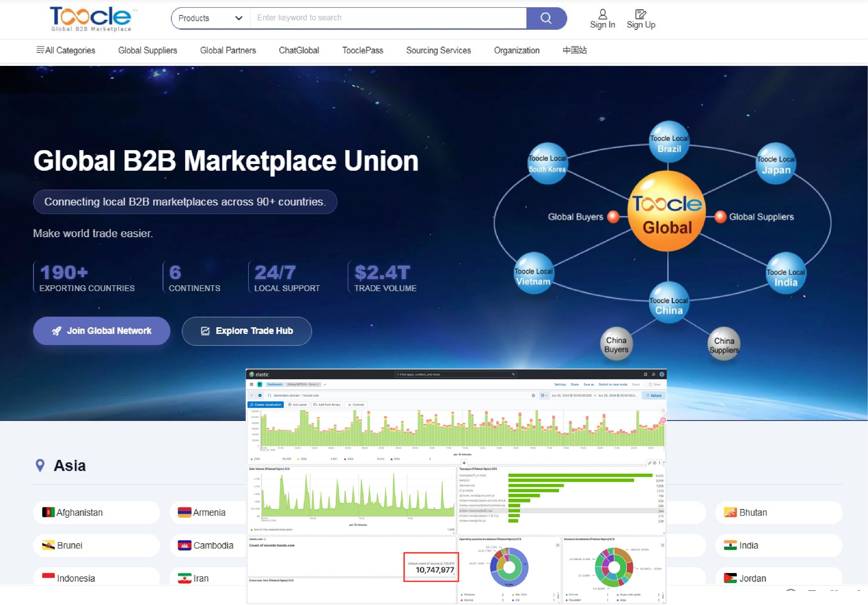Open the calendar date quick-menu dropdown

click(544, 396)
